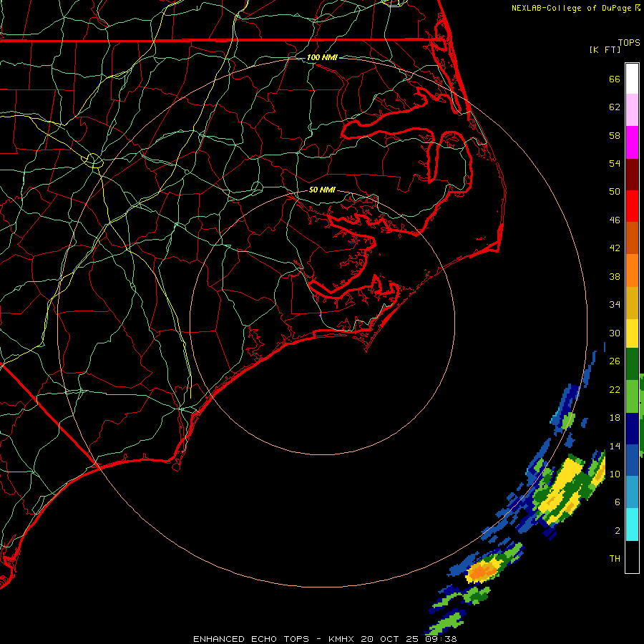644x644 pixels.
Task: Click the '2' legend value
Action: (618, 531)
